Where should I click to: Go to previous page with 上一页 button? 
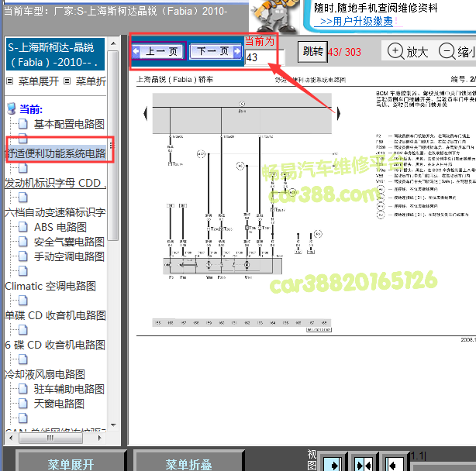(159, 51)
